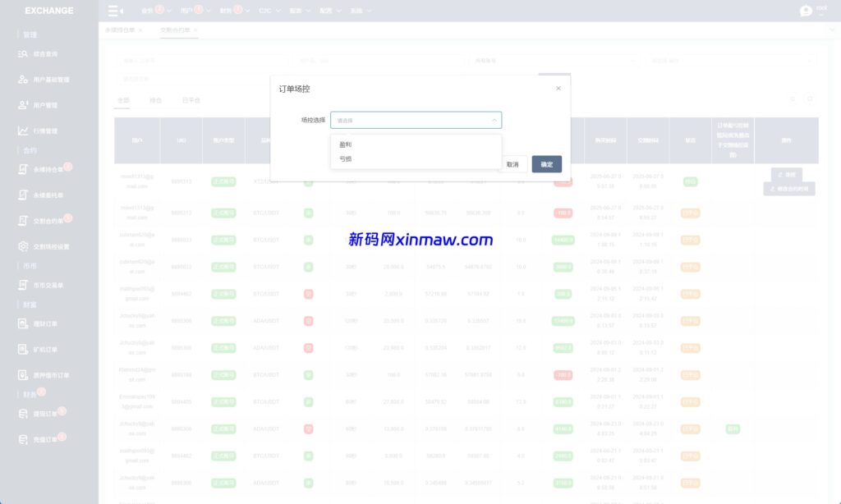Click the 交割场控设置 gear icon
The image size is (841, 504).
point(24,246)
